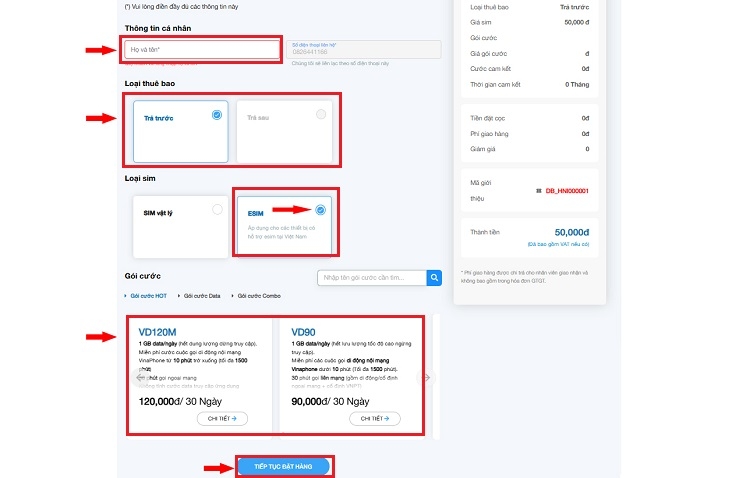Switch to the Gói cước Data tab
Image resolution: width=750 pixels, height=478 pixels.
pyautogui.click(x=204, y=296)
